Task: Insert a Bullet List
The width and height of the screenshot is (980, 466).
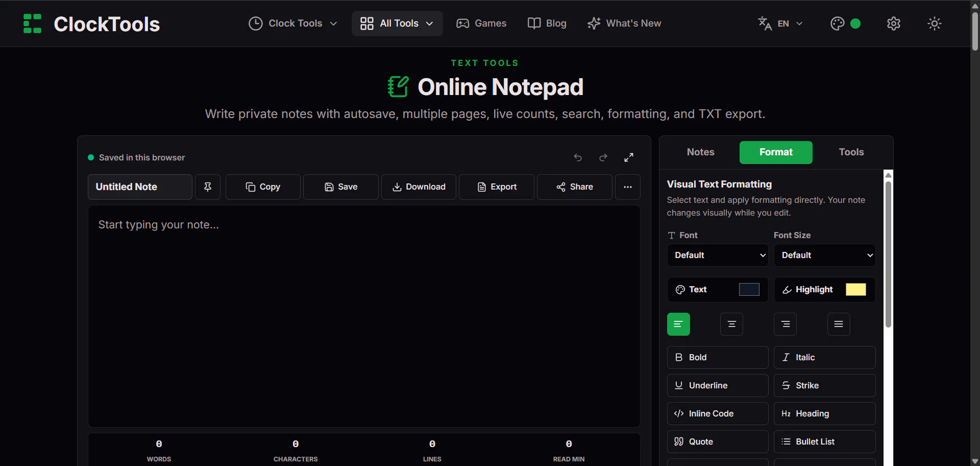Action: pos(825,442)
